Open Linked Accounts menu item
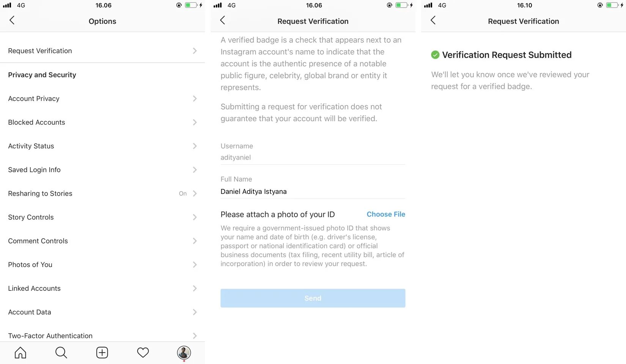This screenshot has width=626, height=364. pyautogui.click(x=102, y=289)
